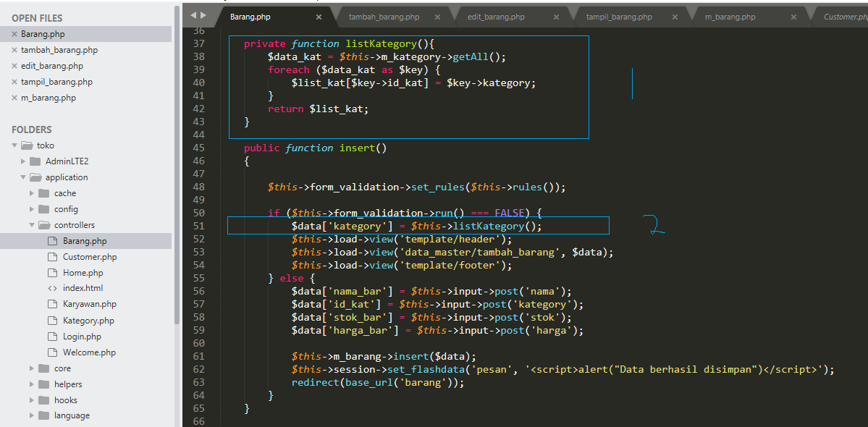
Task: Click the helpers folder icon
Action: point(44,384)
